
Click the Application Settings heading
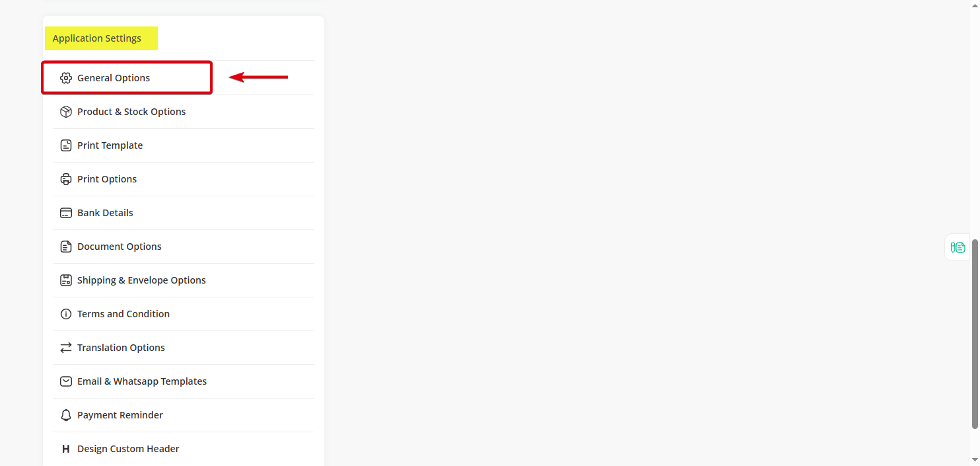97,38
